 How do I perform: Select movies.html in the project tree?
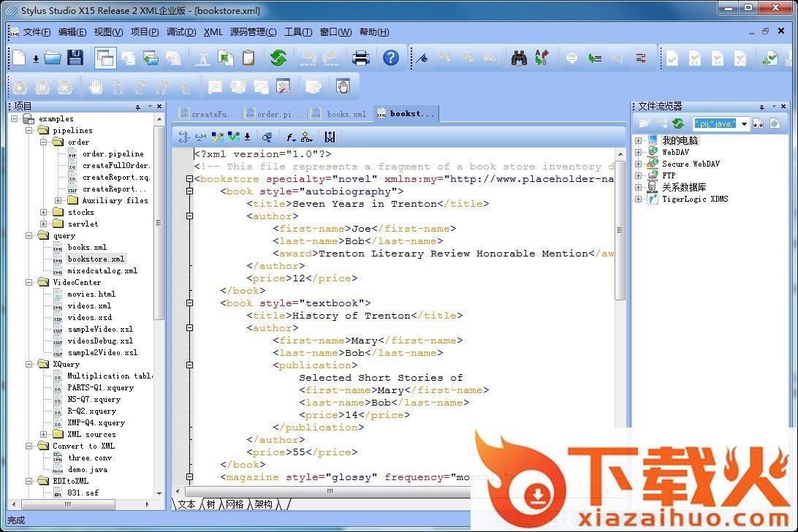[x=91, y=294]
